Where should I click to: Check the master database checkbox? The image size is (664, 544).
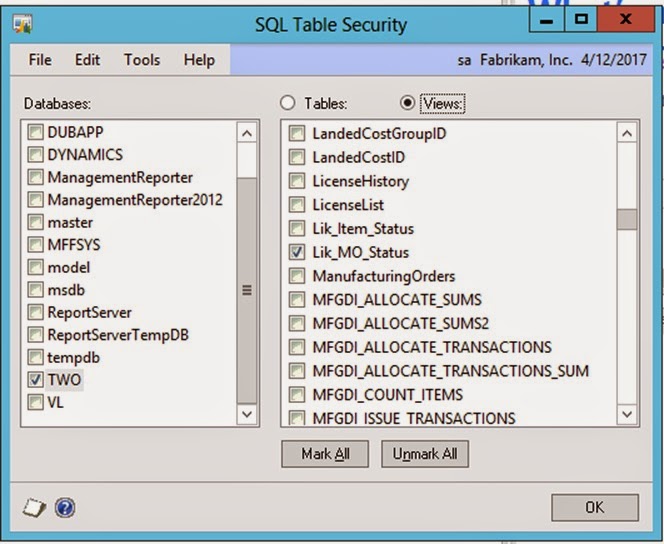tap(35, 222)
